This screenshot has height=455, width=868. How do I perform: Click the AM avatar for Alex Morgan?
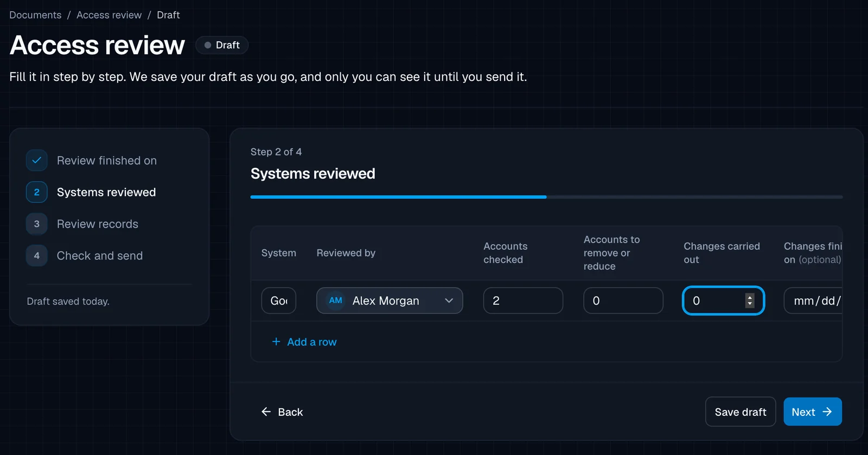coord(336,300)
